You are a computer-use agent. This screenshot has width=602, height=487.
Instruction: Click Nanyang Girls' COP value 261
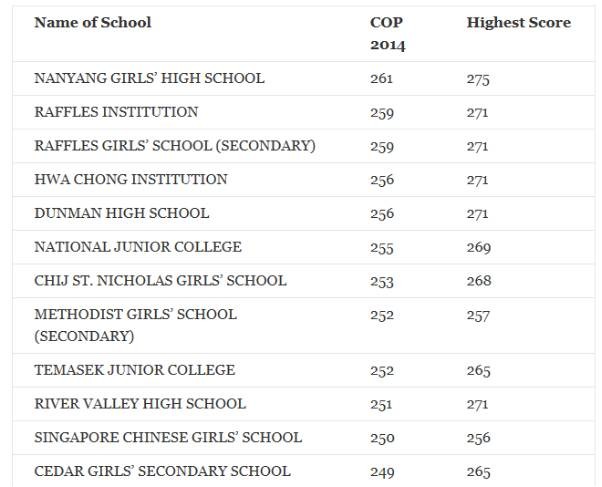[x=382, y=78]
